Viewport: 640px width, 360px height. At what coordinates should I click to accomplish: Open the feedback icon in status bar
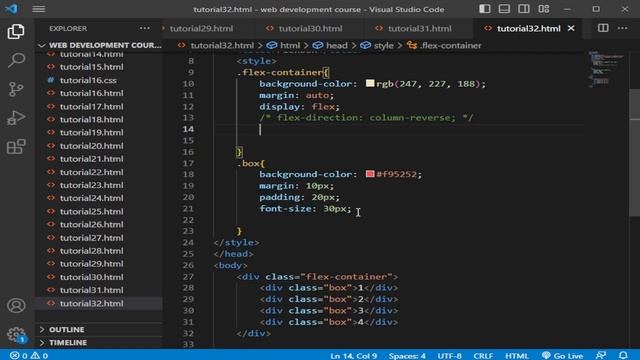[600, 356]
